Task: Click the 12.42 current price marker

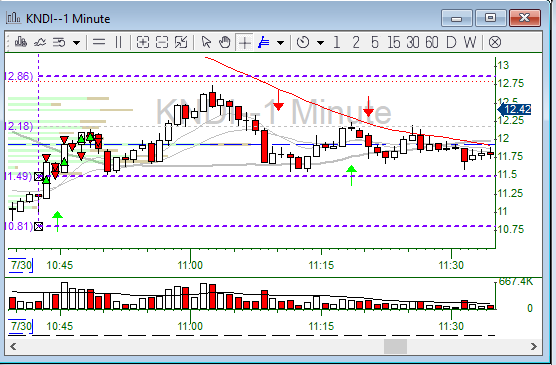Action: click(x=515, y=110)
